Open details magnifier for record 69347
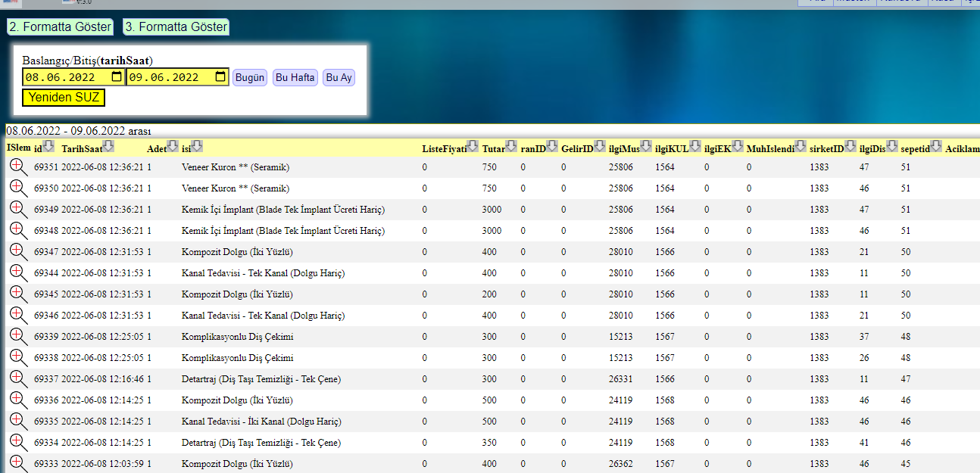The height and width of the screenshot is (473, 980). (17, 251)
